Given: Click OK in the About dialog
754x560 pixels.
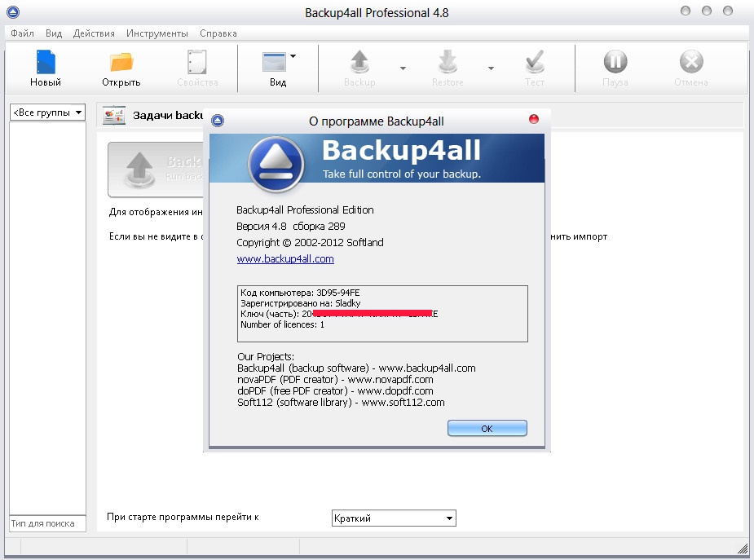Looking at the screenshot, I should pos(487,428).
